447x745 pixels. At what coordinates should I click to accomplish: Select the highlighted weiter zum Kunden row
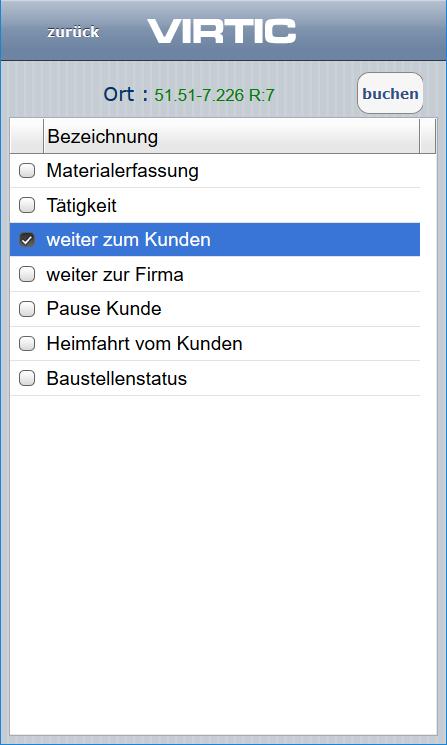pyautogui.click(x=215, y=240)
